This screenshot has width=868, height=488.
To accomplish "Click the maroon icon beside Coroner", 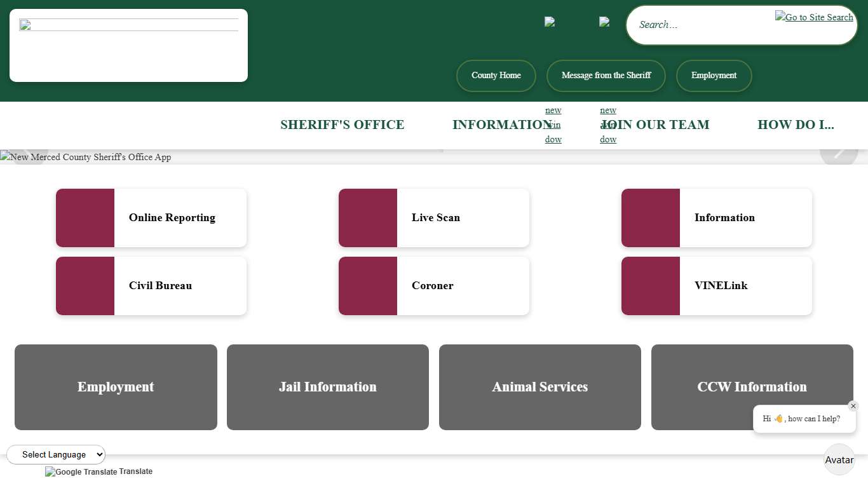I will (368, 286).
